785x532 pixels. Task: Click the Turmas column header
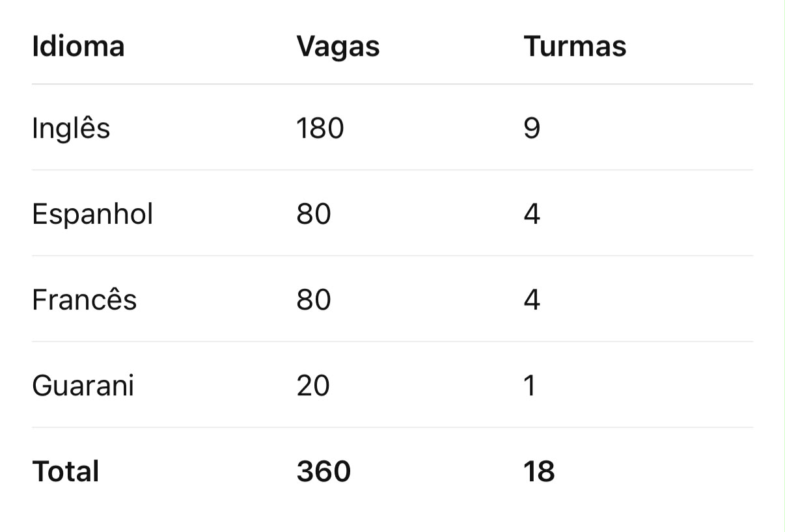575,46
